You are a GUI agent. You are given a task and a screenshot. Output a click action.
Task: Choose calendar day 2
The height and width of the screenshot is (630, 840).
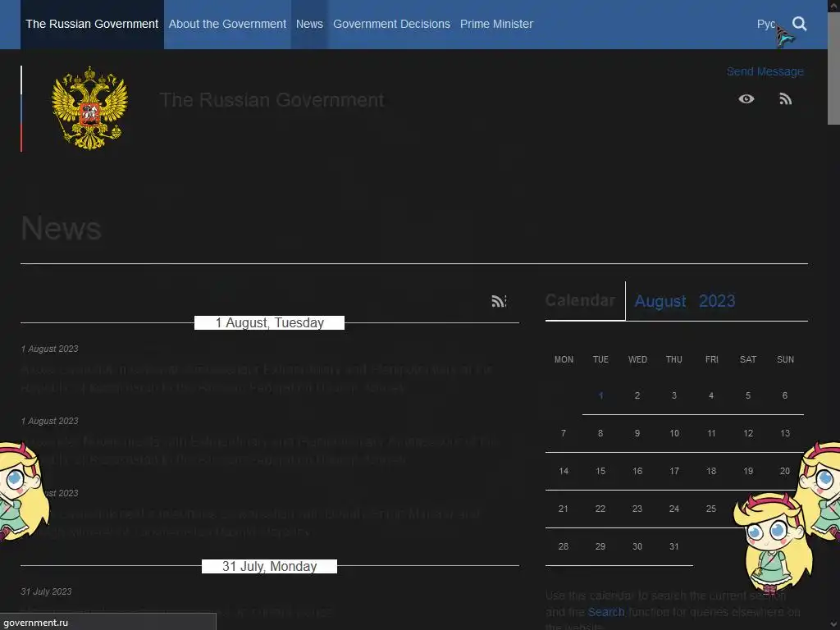(x=637, y=396)
